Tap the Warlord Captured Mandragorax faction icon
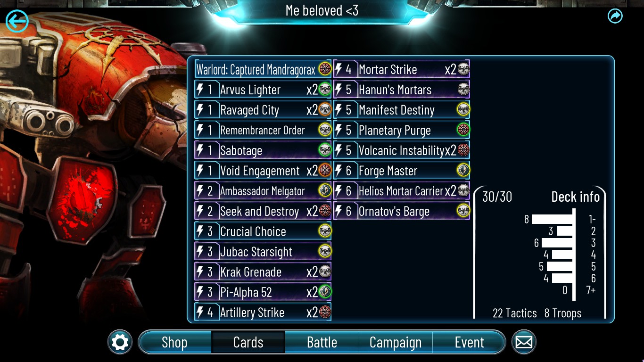Screen dimensions: 644x362 (325, 69)
